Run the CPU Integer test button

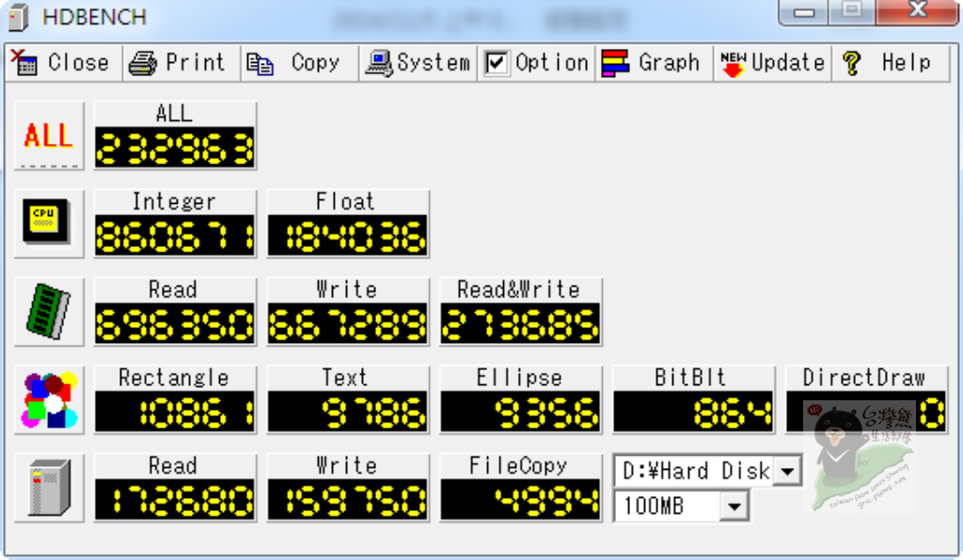tap(175, 224)
